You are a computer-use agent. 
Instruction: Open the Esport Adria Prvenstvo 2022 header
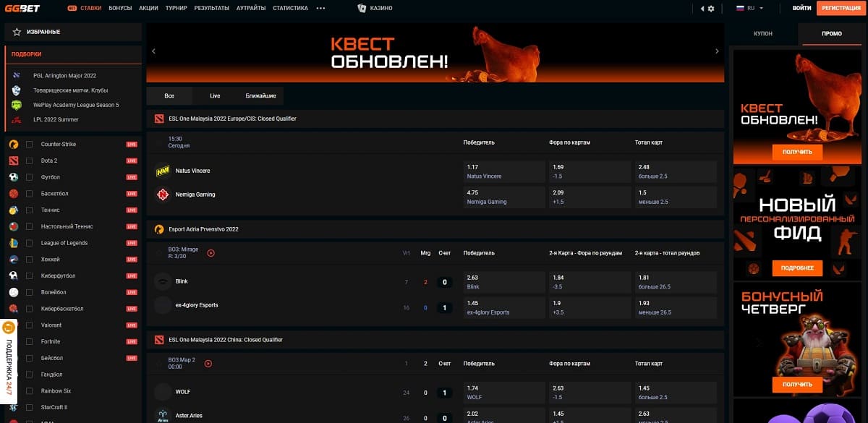435,229
